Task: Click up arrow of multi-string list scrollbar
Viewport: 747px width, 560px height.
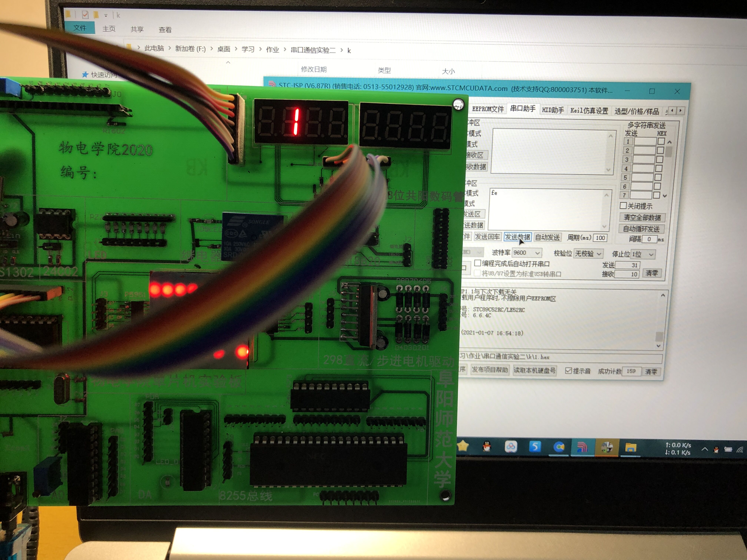Action: tap(669, 142)
